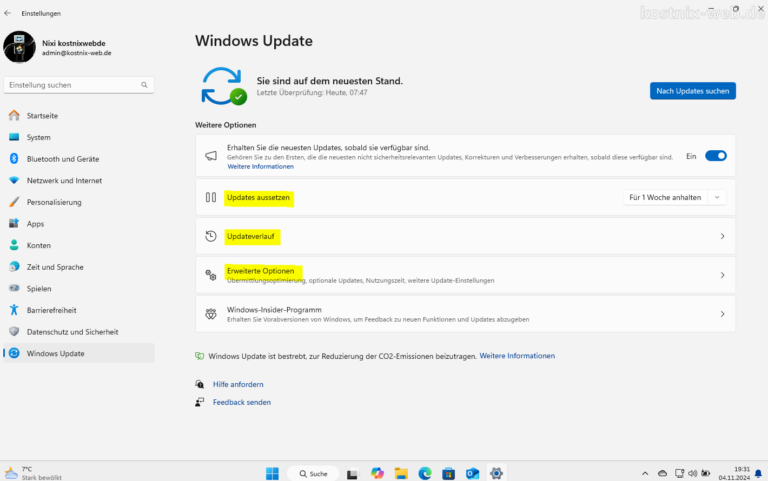Open Microsoft Store from the taskbar
Screen dimensions: 768x481
(x=448, y=473)
